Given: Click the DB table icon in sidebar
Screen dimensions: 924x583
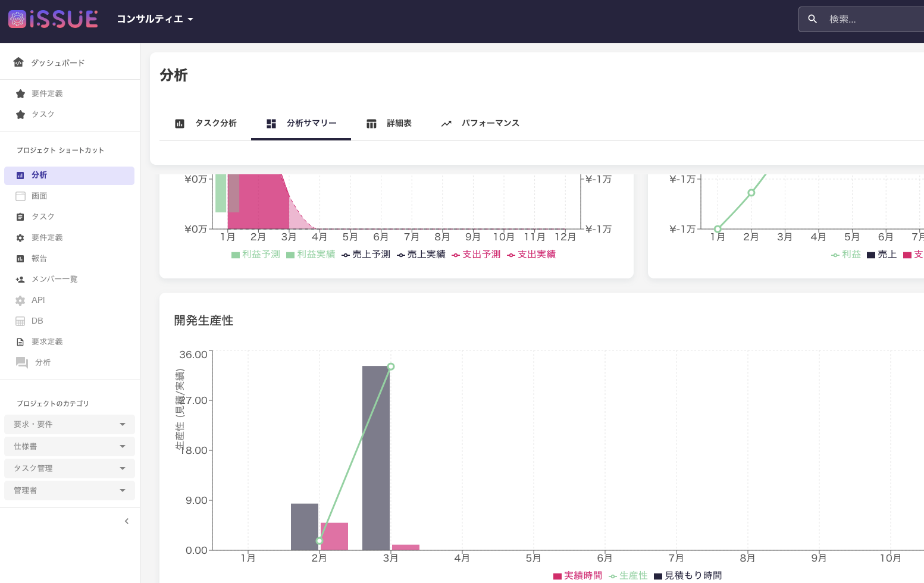Looking at the screenshot, I should (20, 321).
